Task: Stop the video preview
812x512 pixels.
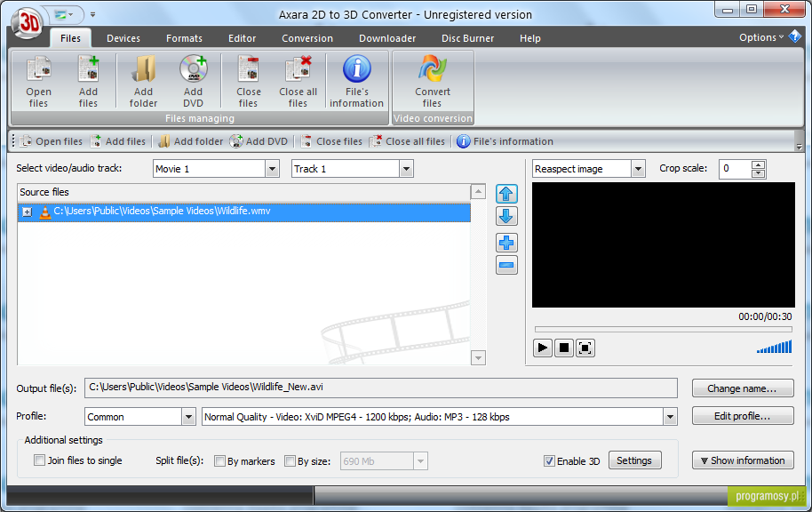Action: [x=564, y=348]
